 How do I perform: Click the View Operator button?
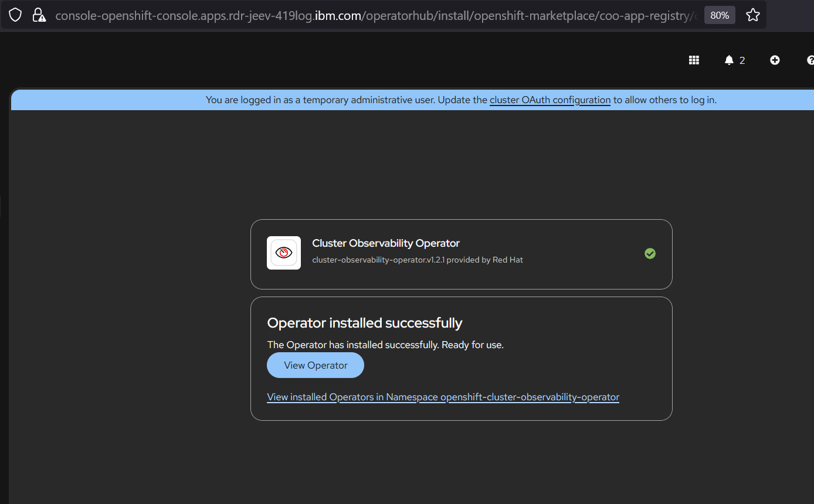pos(316,365)
